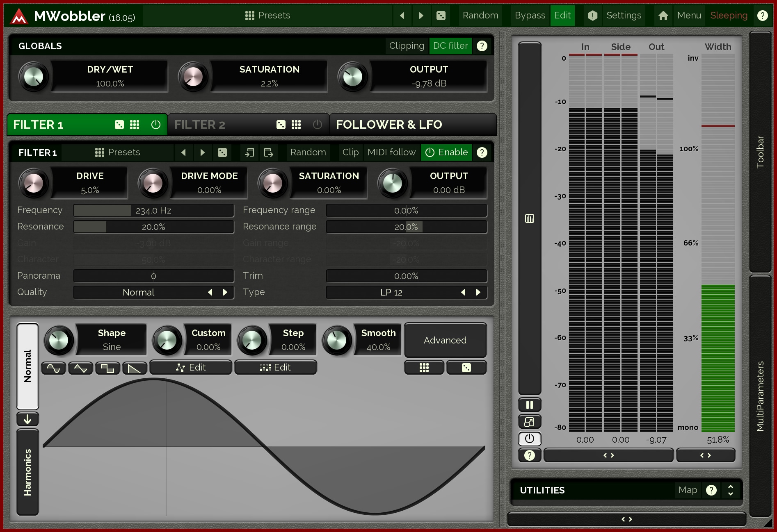Viewport: 777px width, 532px height.
Task: Select next filter Type arrow
Action: click(x=478, y=292)
